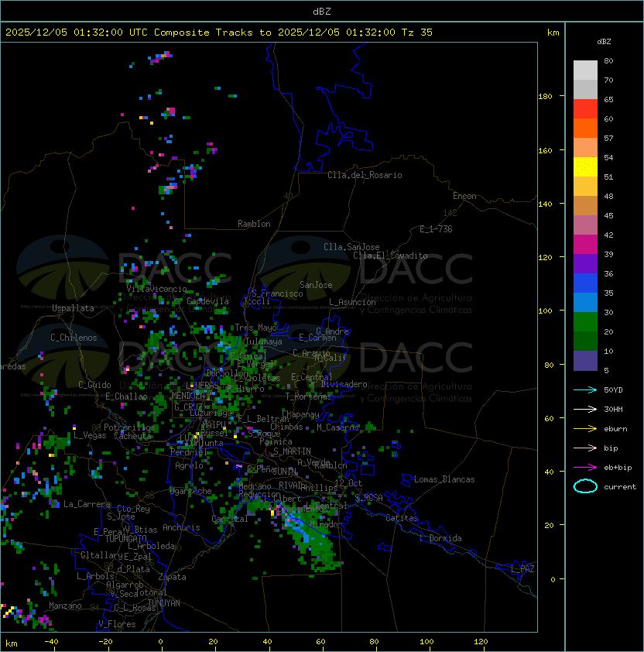This screenshot has height=652, width=644.
Task: Click the 'dBZ' title at top center
Action: point(322,11)
